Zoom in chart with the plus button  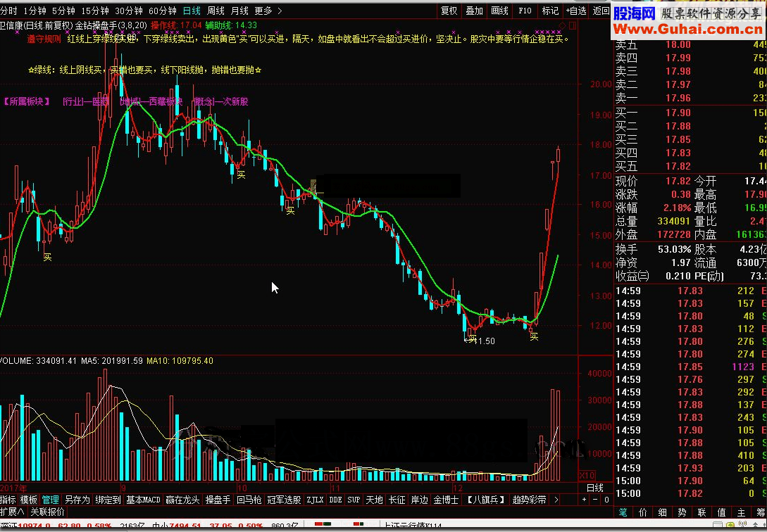pos(584,499)
